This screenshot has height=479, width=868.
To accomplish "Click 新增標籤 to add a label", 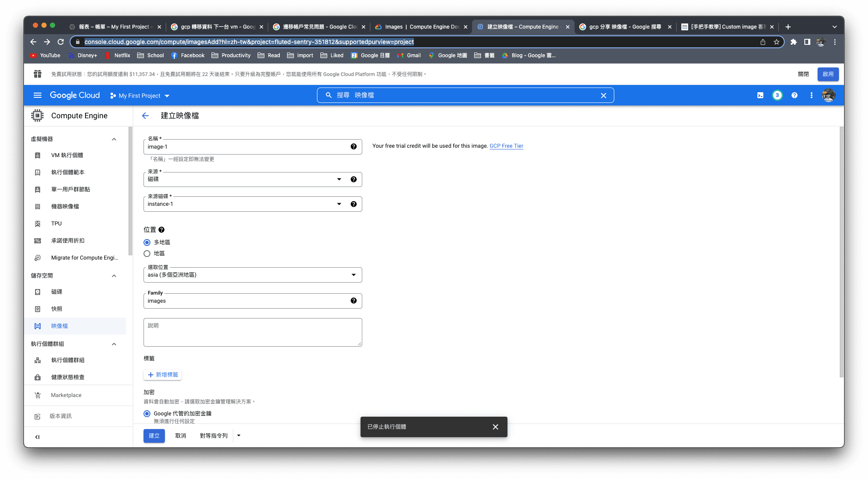I will tap(164, 374).
